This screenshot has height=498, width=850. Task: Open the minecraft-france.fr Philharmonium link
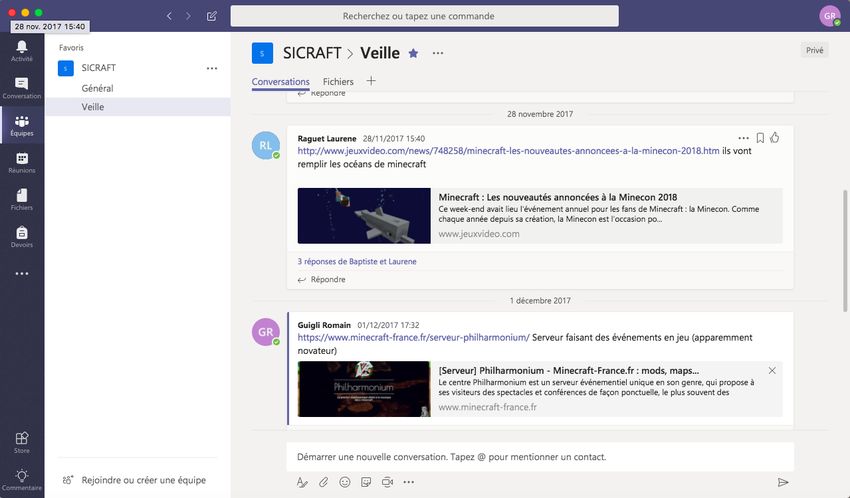(x=413, y=337)
